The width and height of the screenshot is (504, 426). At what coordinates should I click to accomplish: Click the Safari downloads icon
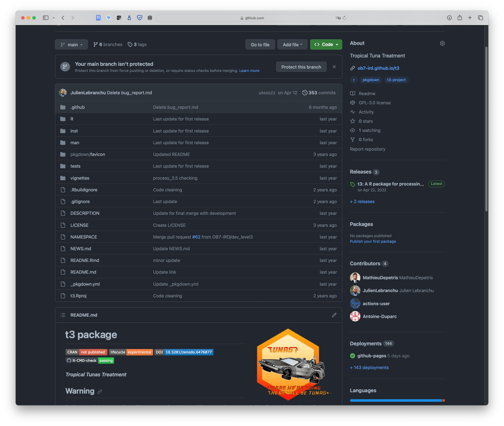point(449,18)
